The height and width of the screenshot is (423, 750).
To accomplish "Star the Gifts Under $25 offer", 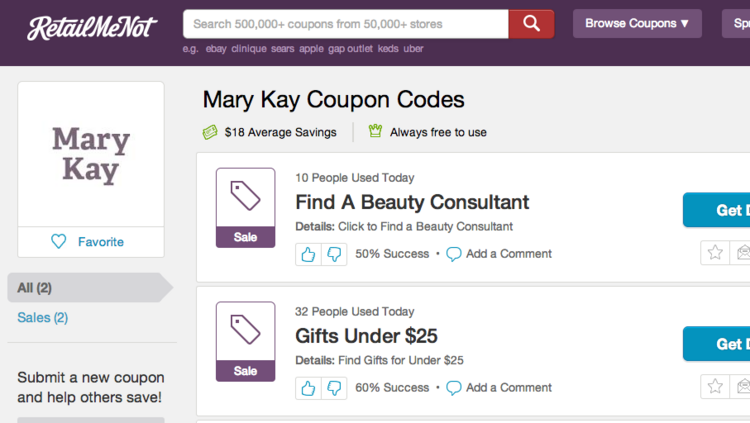I will [x=715, y=387].
